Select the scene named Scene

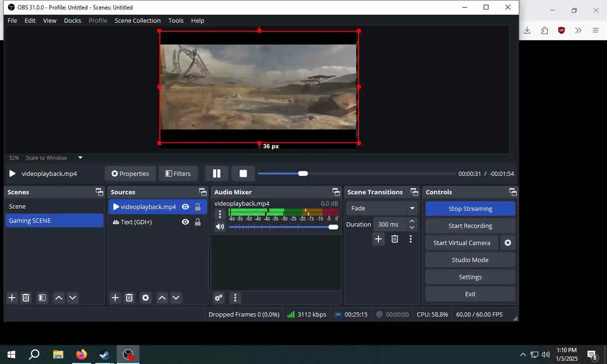55,206
